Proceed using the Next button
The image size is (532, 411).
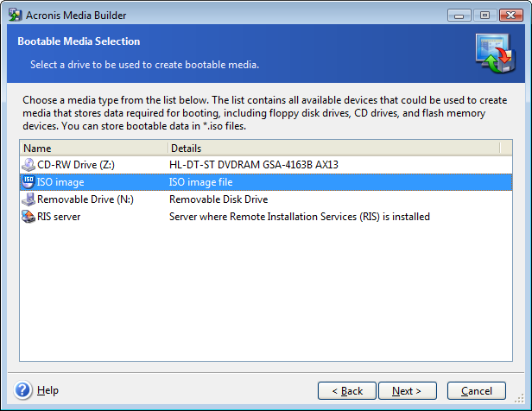(x=407, y=390)
